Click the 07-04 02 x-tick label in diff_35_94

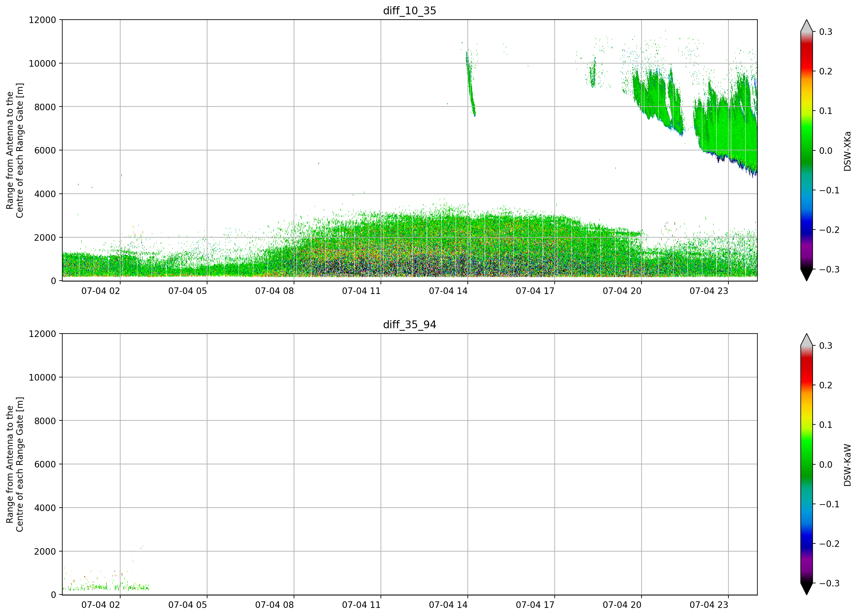click(x=101, y=605)
